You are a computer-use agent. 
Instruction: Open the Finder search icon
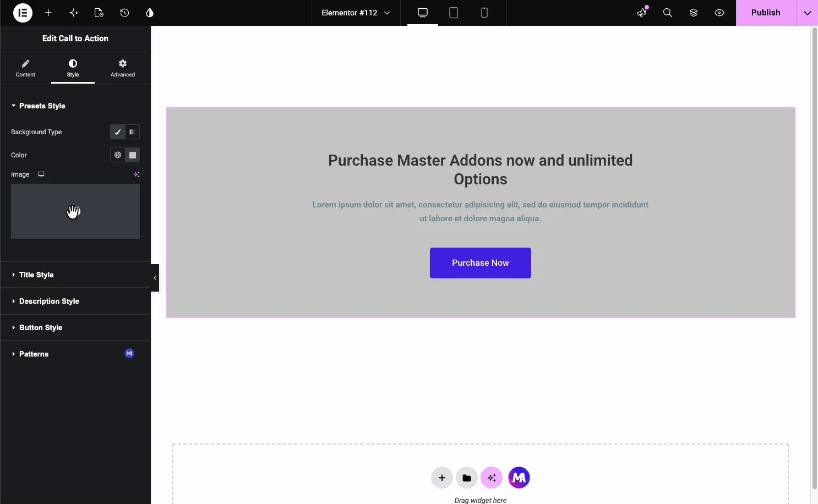(668, 13)
